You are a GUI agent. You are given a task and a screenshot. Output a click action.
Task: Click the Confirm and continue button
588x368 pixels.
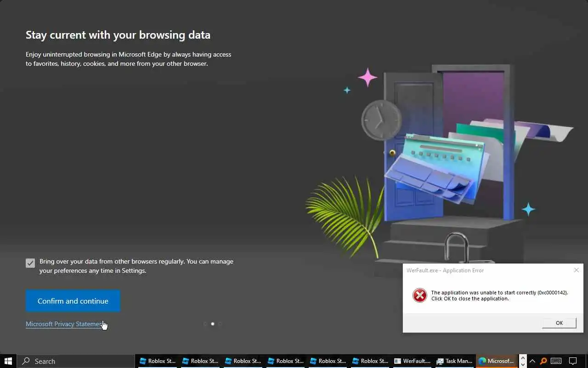tap(73, 301)
